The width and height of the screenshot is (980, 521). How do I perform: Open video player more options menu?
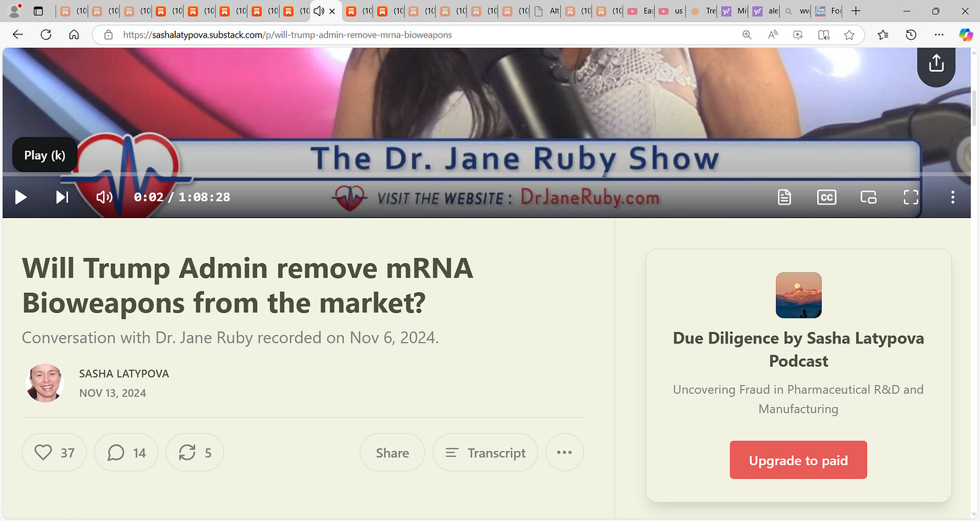(x=953, y=197)
